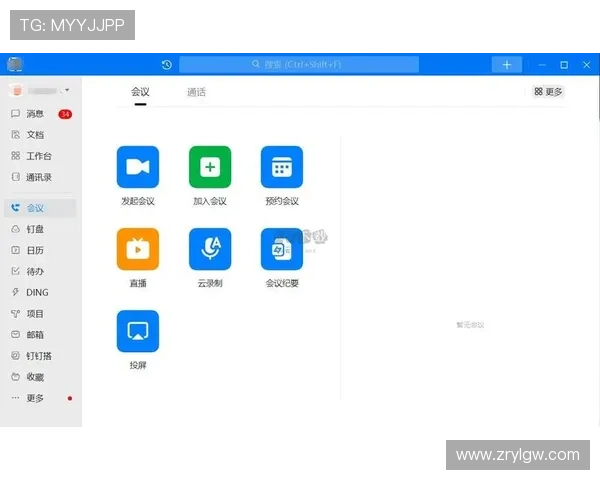Open 云录制 cloud recording icon

[x=210, y=249]
